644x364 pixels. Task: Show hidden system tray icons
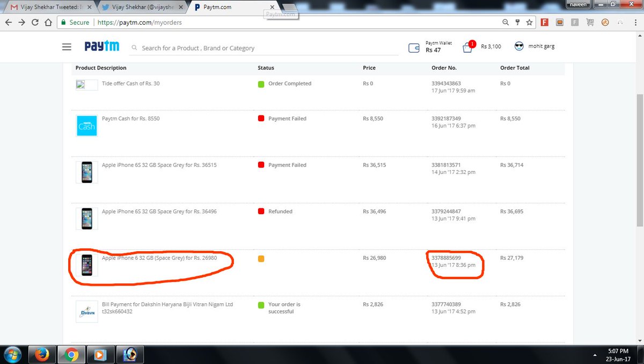pyautogui.click(x=596, y=354)
